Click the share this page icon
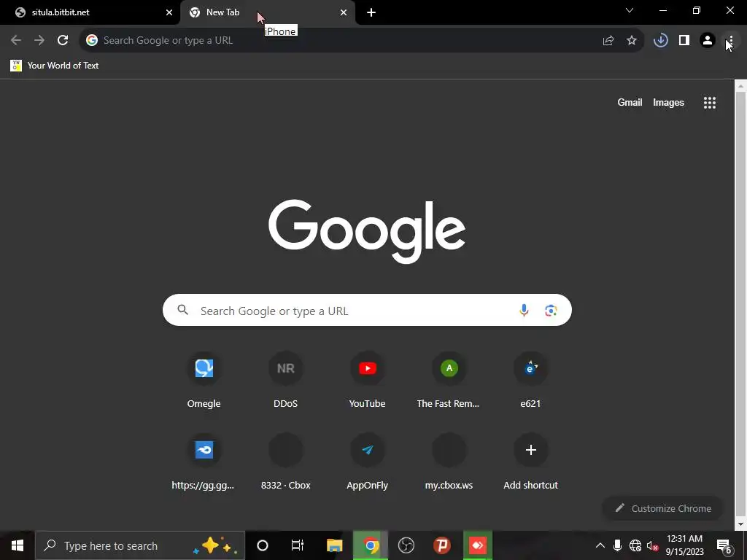The width and height of the screenshot is (747, 560). 608,41
